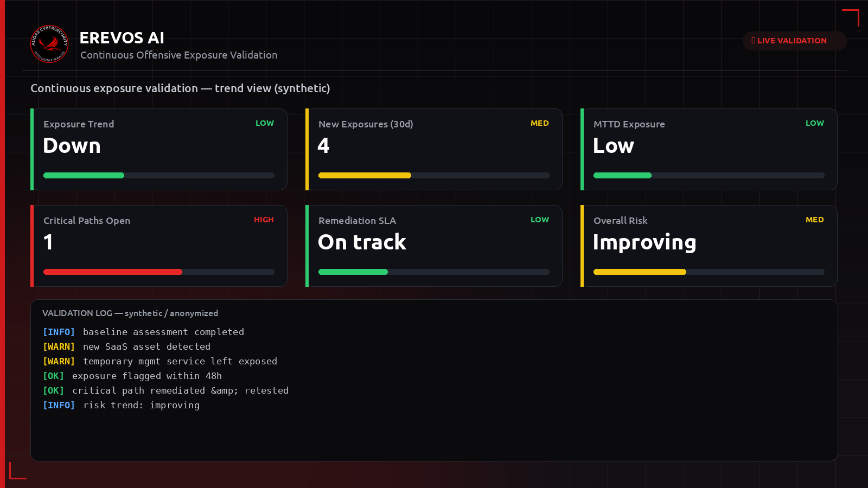Click the LOW badge on Remediation SLA
This screenshot has height=488, width=868.
[x=540, y=220]
